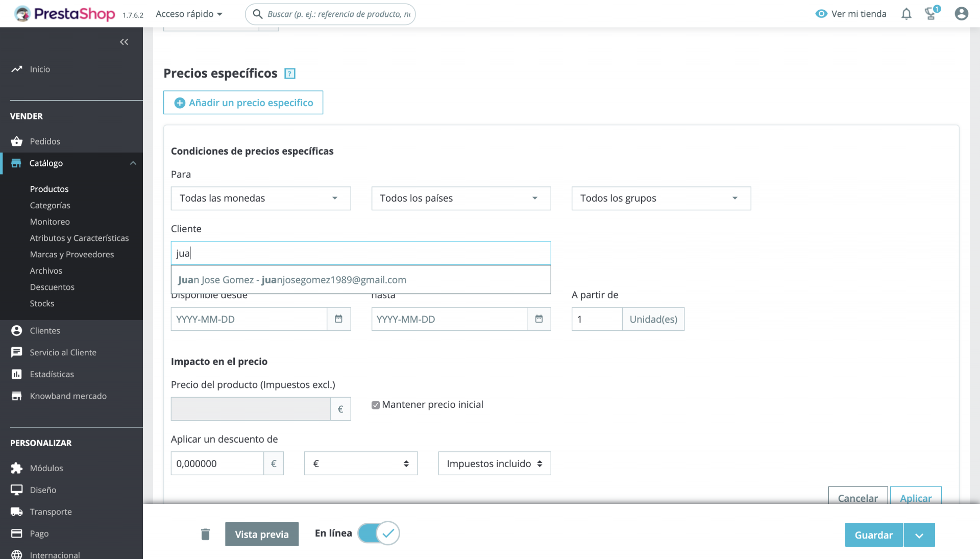Select Juan Jose Gomez customer suggestion

coord(292,280)
